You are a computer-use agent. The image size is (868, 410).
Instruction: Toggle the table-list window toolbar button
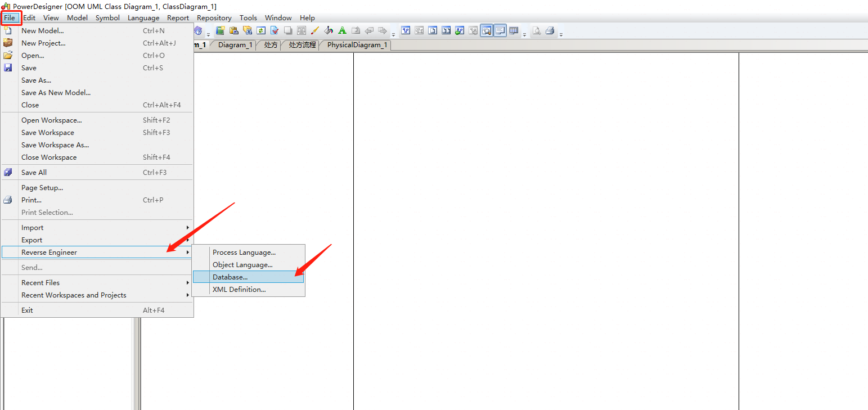(x=514, y=30)
